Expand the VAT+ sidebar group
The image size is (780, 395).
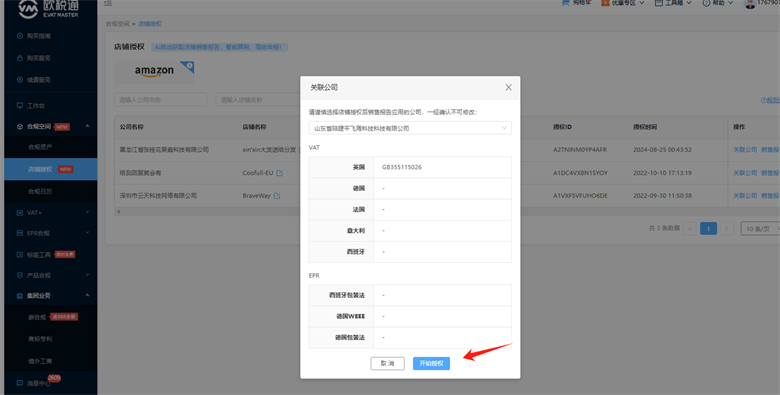88,212
